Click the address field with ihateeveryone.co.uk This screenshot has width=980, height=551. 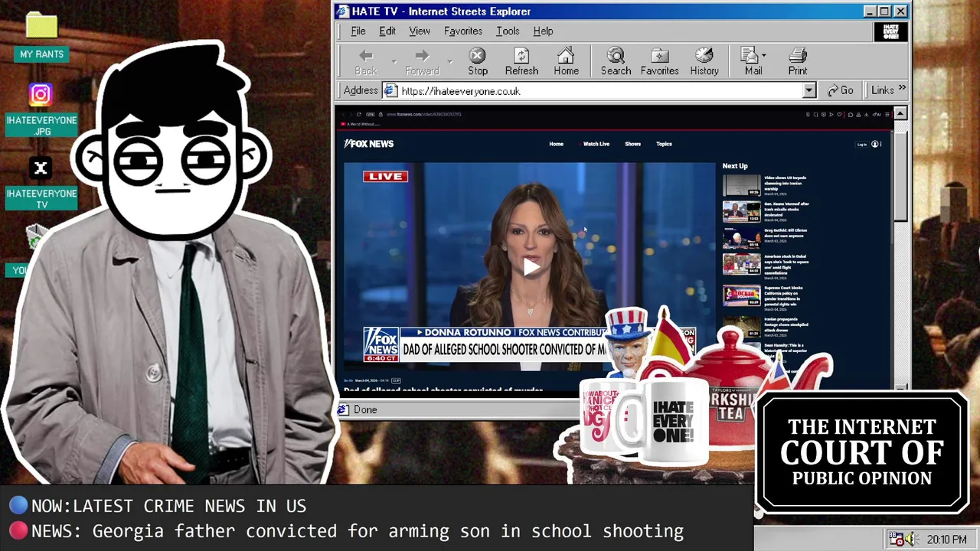(x=599, y=91)
